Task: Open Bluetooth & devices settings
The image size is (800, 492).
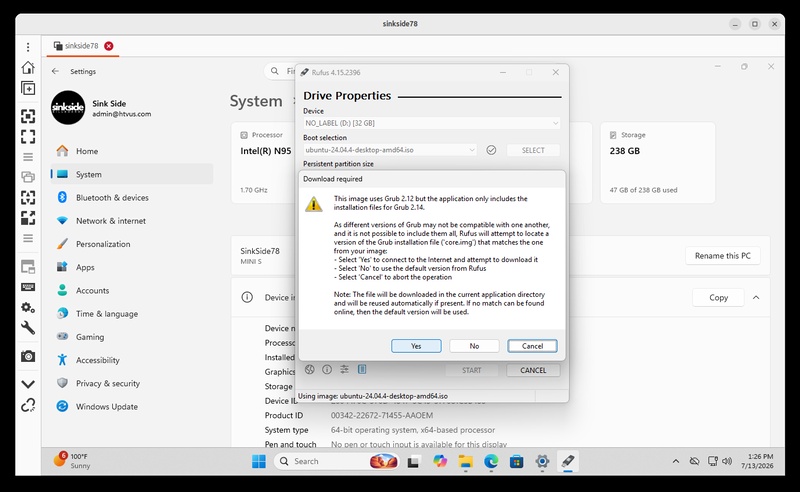Action: coord(132,198)
